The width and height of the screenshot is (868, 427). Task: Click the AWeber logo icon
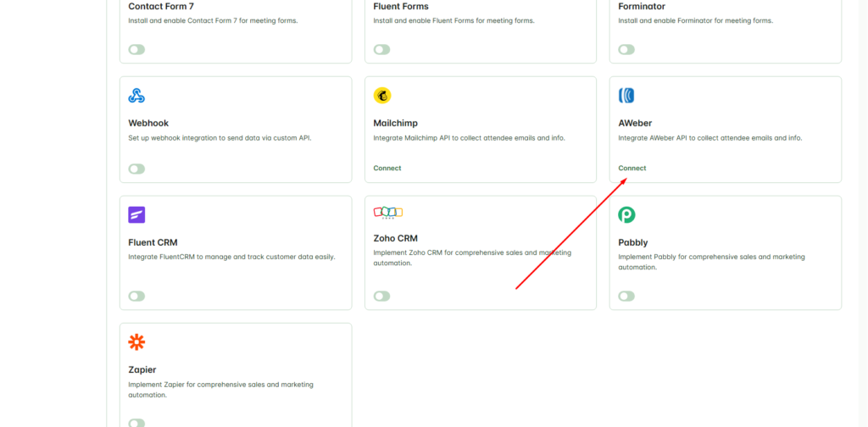tap(626, 96)
